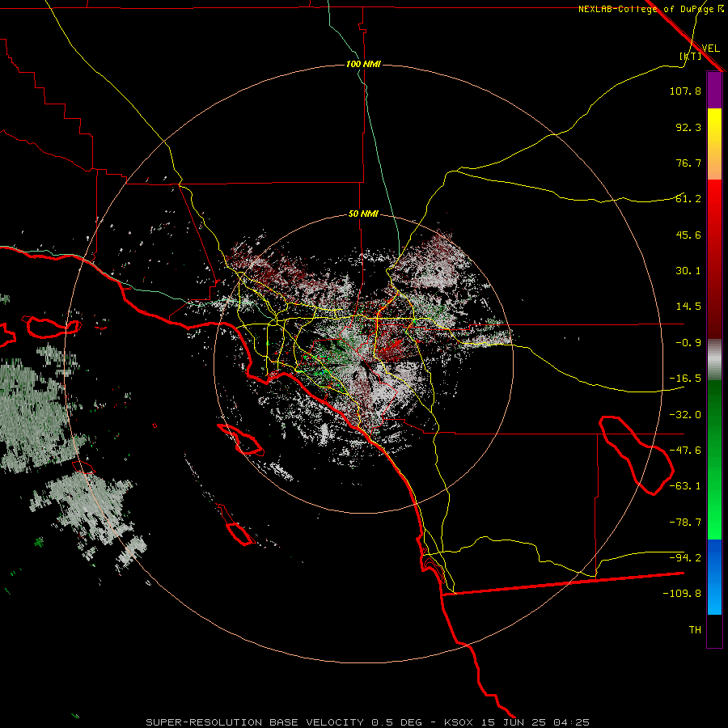Click the VEL legend title
Screen dimensions: 728x728
tap(710, 49)
